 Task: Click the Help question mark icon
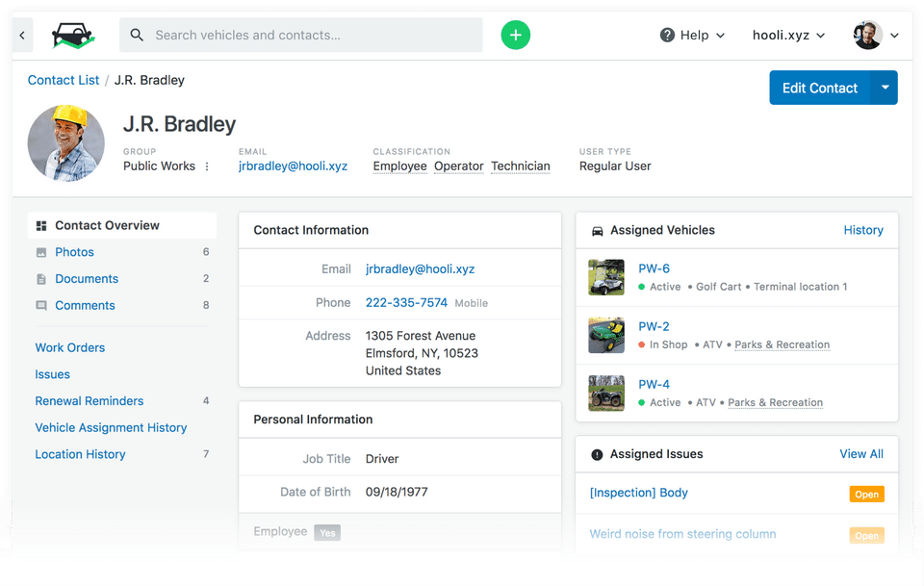click(667, 35)
